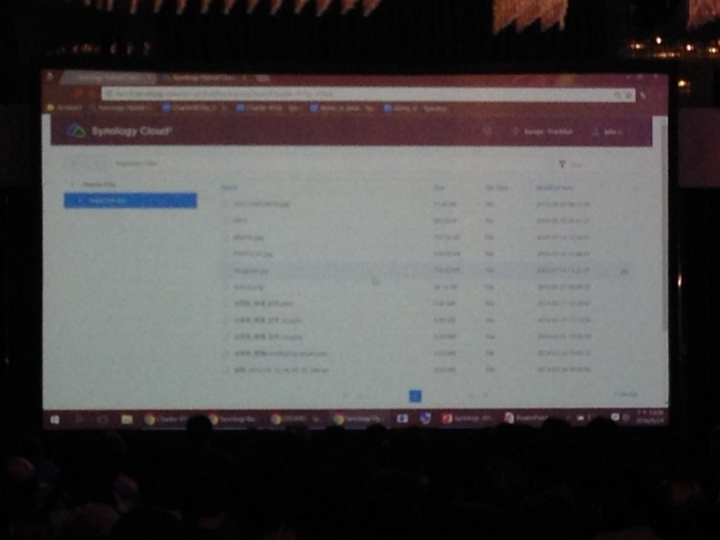The height and width of the screenshot is (540, 720).
Task: Tick the checkbox of the first file row
Action: click(225, 204)
